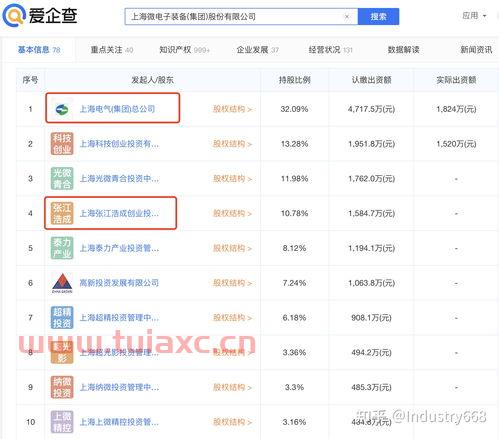This screenshot has height=439, width=499.
Task: Select the 数据解读 tab
Action: [x=403, y=50]
